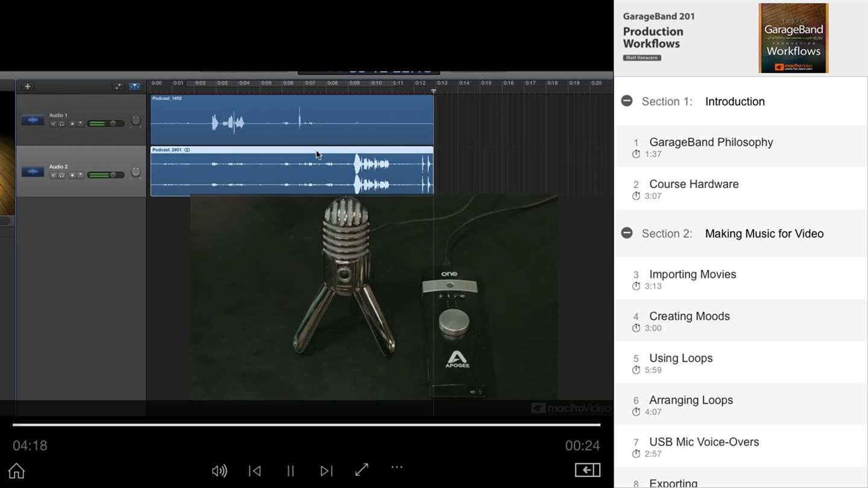Image resolution: width=868 pixels, height=488 pixels.
Task: Click the volume speaker icon
Action: tap(219, 471)
